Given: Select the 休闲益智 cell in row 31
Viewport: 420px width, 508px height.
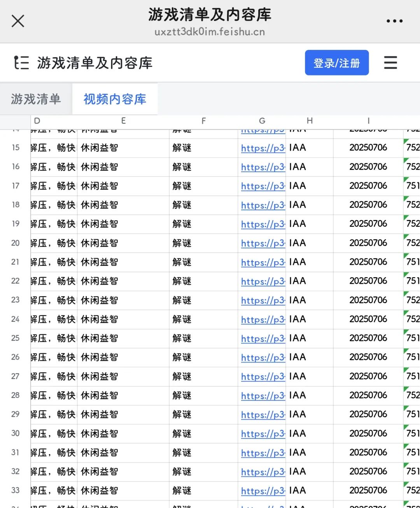Looking at the screenshot, I should (123, 452).
